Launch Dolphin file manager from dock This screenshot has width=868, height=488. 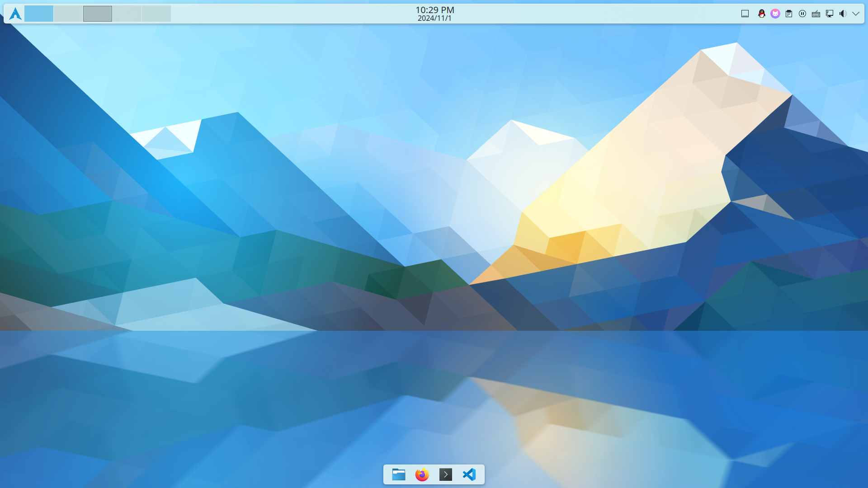pyautogui.click(x=399, y=474)
